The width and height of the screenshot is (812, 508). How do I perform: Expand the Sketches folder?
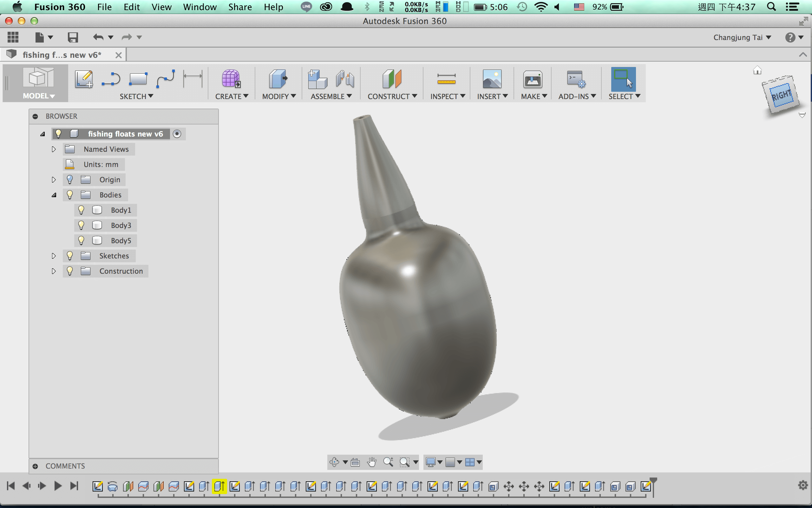(54, 256)
